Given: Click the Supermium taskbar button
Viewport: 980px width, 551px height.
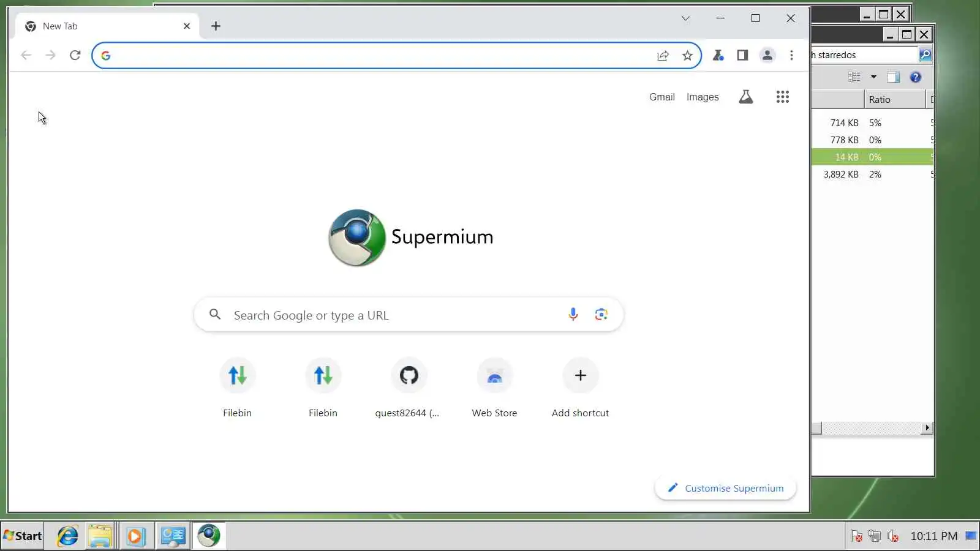Looking at the screenshot, I should [x=209, y=536].
